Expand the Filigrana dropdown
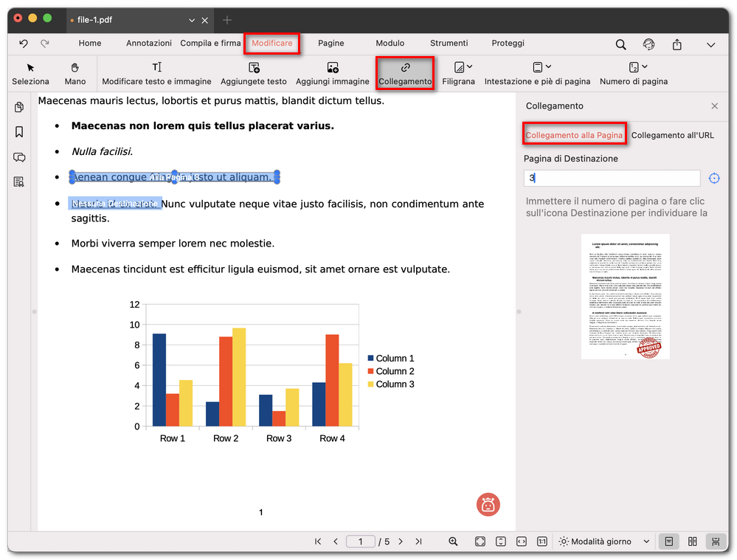 pyautogui.click(x=469, y=67)
